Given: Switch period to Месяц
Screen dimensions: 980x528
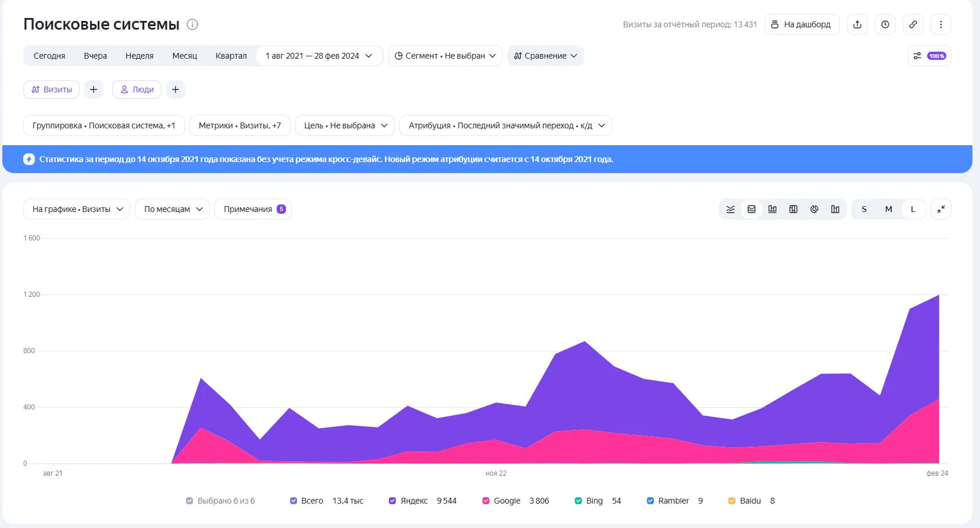Looking at the screenshot, I should pos(185,56).
